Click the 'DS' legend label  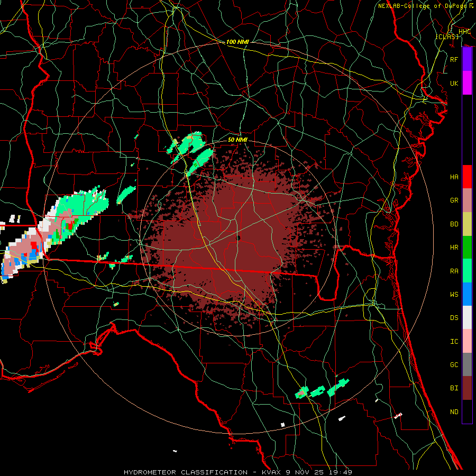tap(454, 318)
